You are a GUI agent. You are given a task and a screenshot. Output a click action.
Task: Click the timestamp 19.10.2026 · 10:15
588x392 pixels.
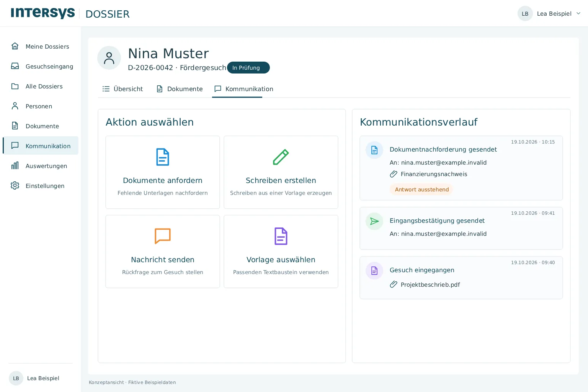pos(533,142)
